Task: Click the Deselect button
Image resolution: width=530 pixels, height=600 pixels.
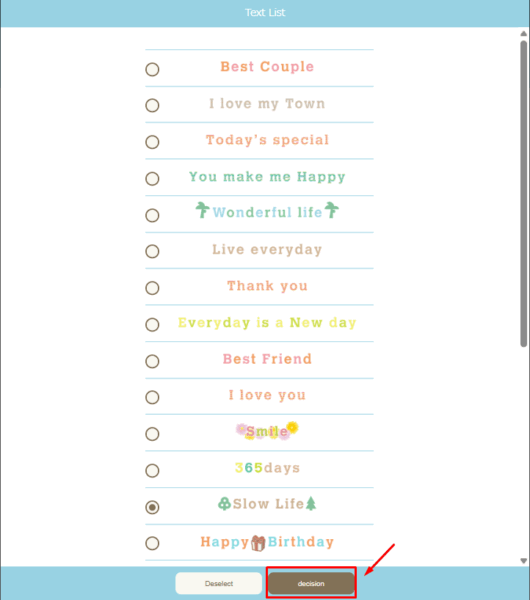Action: (219, 583)
